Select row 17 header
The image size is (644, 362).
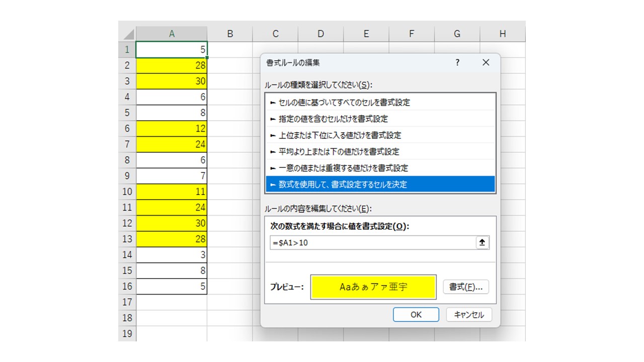(x=127, y=302)
